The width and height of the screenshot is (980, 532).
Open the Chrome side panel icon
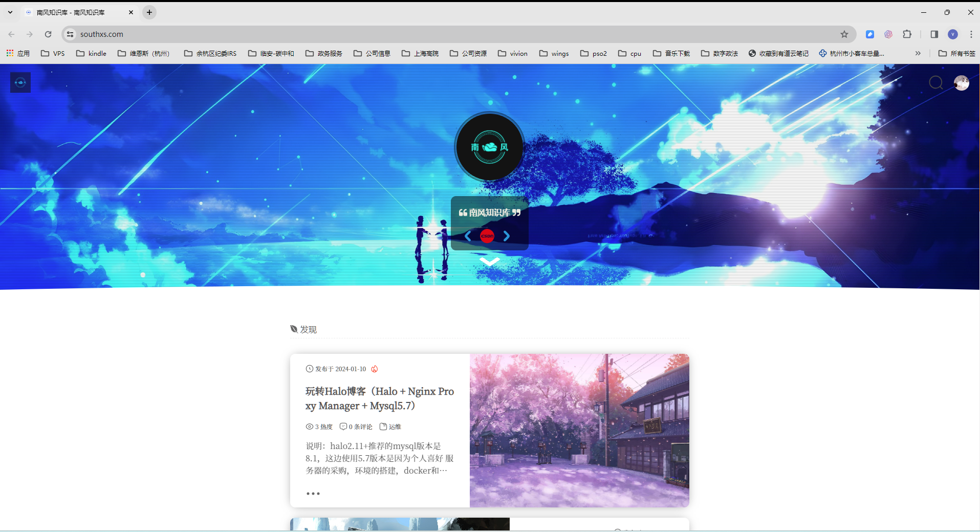pos(934,34)
